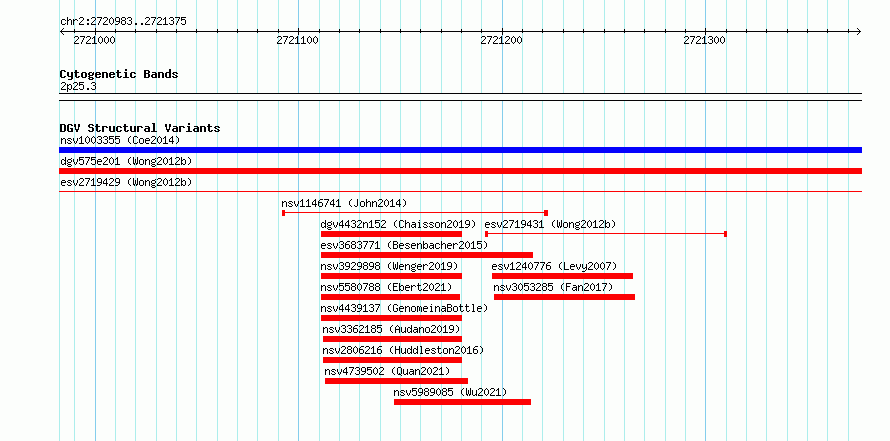Click ruler position 2721100

click(x=297, y=40)
